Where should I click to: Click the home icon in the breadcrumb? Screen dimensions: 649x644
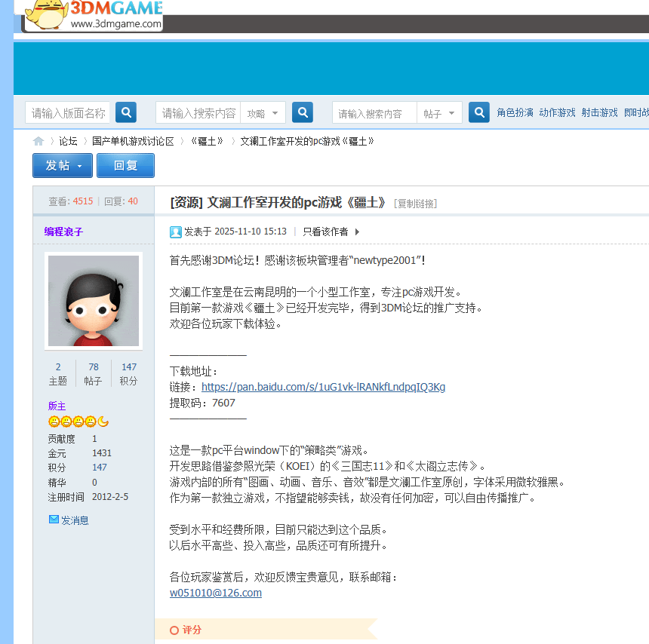click(x=38, y=140)
